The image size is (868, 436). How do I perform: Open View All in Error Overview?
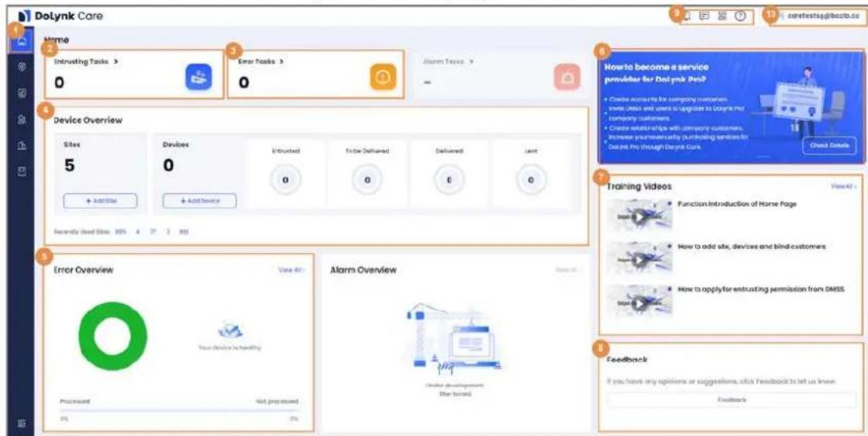[291, 270]
